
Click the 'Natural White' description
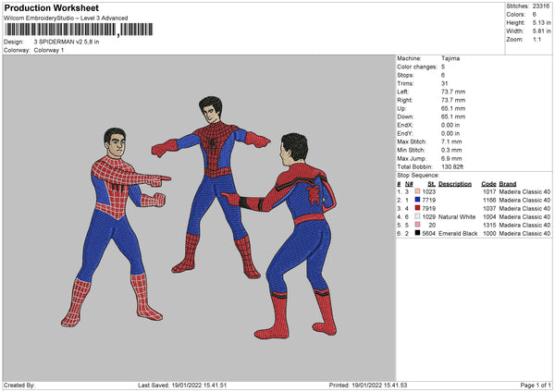click(457, 217)
